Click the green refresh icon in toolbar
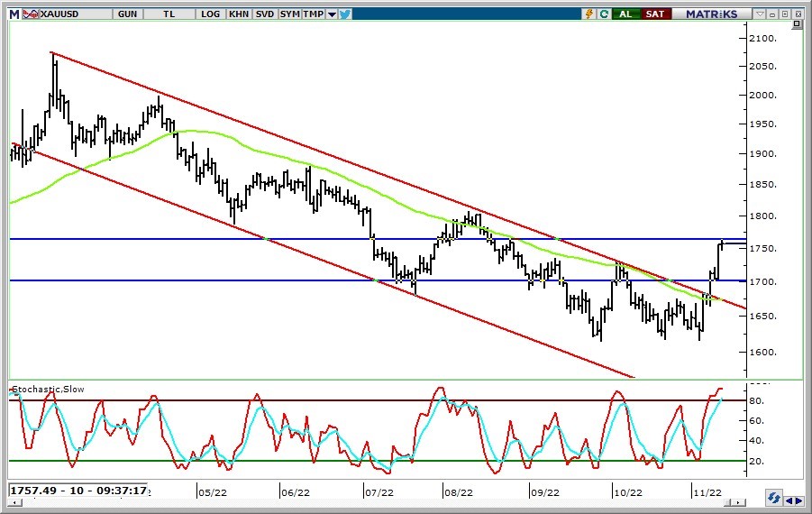 pos(603,14)
